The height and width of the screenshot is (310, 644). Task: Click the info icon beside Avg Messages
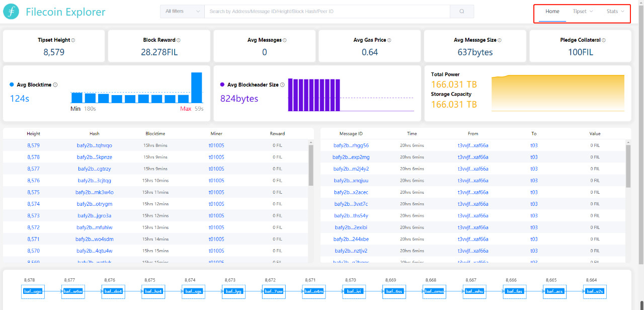pos(285,40)
